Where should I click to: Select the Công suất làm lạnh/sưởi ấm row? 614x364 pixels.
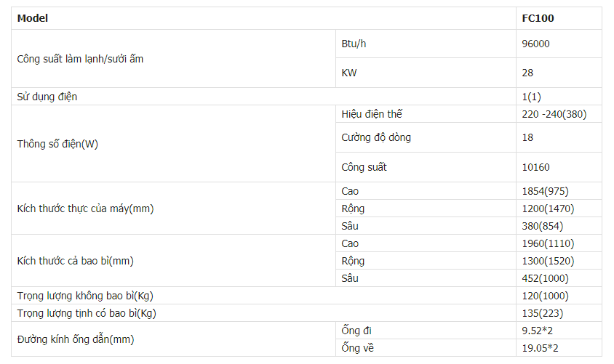click(x=80, y=58)
